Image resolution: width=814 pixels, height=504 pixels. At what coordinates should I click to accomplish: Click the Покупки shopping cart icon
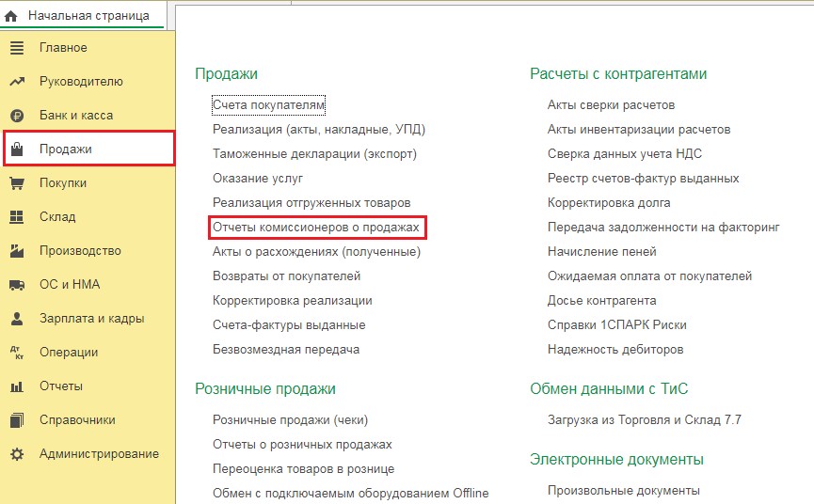[x=17, y=183]
